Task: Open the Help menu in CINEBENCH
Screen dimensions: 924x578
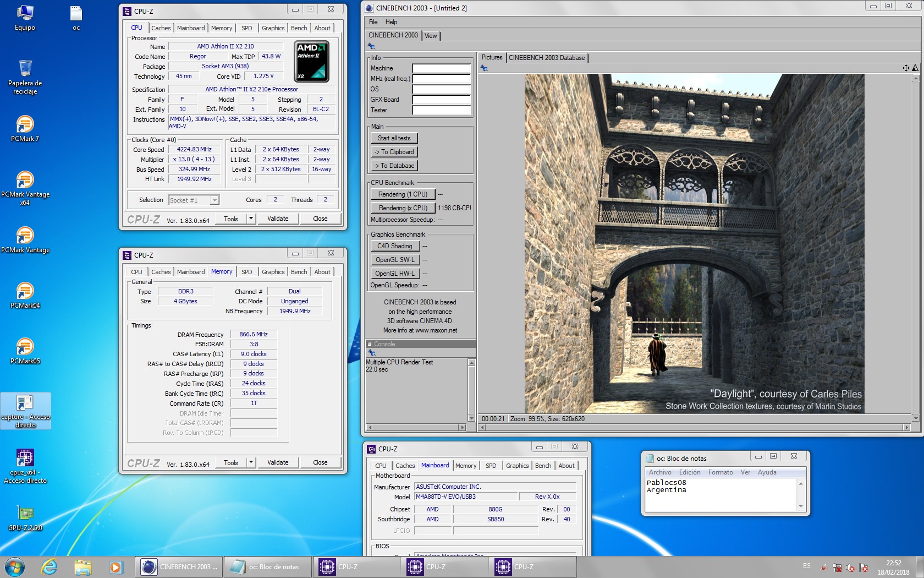Action: 391,22
